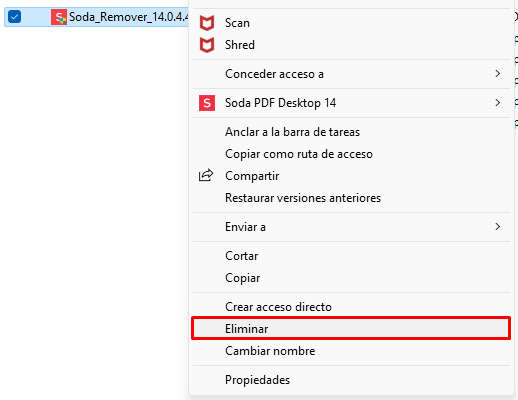Click the red Soda PDF Desktop icon
Viewport: 518px width, 400px height.
207,103
